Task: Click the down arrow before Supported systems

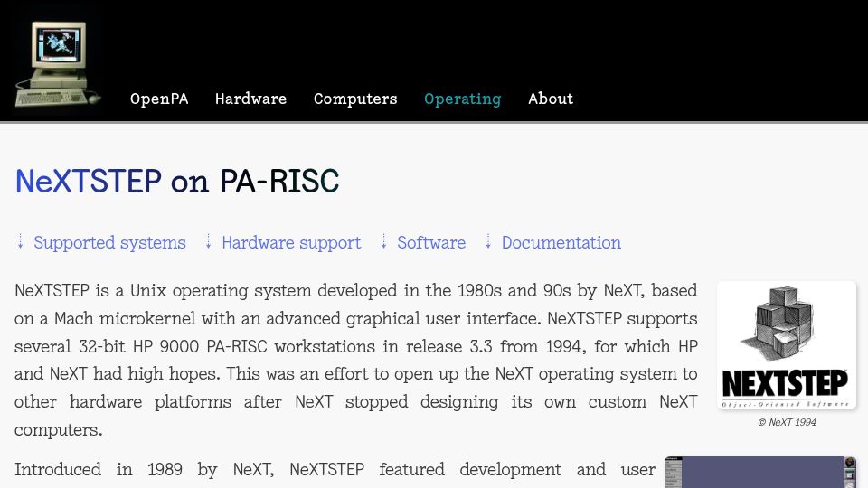Action: (21, 241)
